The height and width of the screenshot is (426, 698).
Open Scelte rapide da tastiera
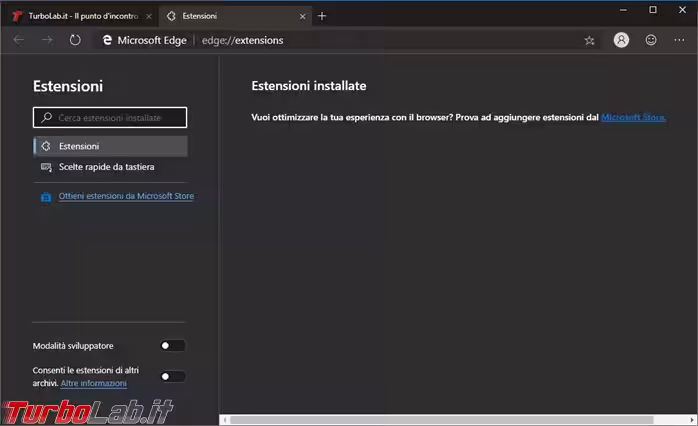(x=106, y=167)
